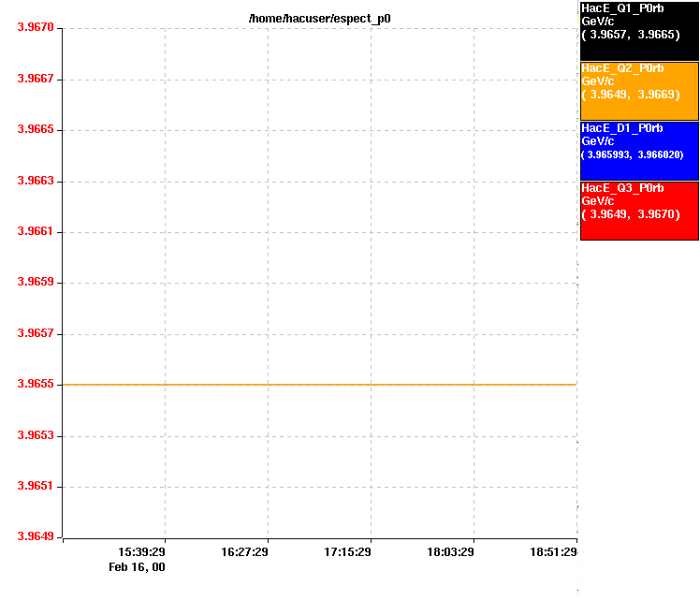Image resolution: width=700 pixels, height=601 pixels.
Task: Select the 3.9667 y-axis label
Action: [36, 80]
